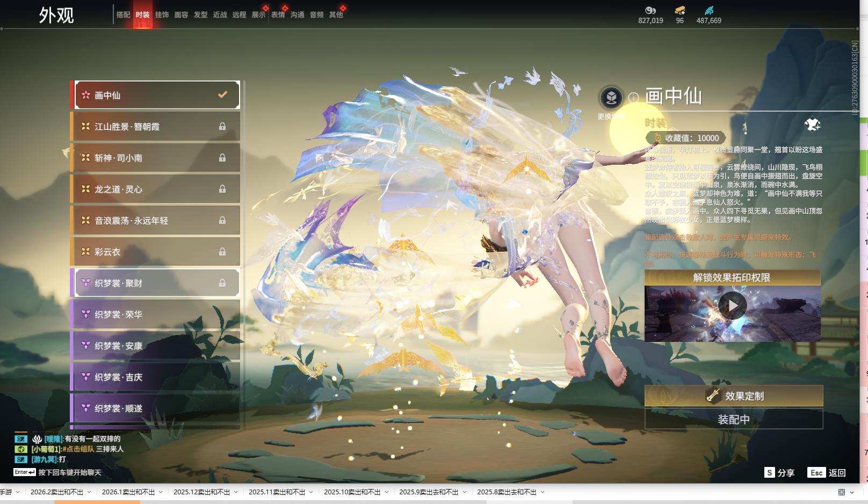Click the outfit shirt icon with sparkle

point(812,125)
